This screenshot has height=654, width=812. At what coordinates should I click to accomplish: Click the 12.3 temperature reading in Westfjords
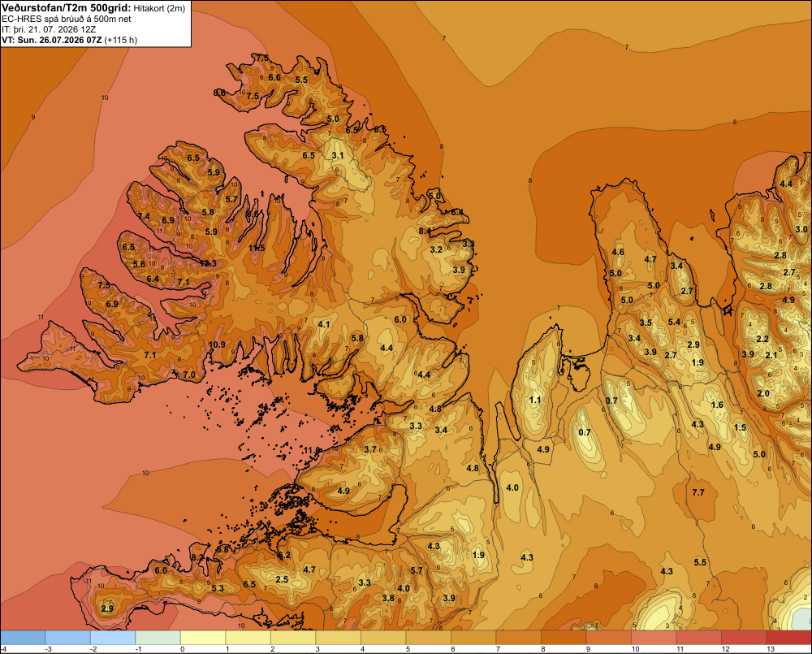(x=208, y=263)
